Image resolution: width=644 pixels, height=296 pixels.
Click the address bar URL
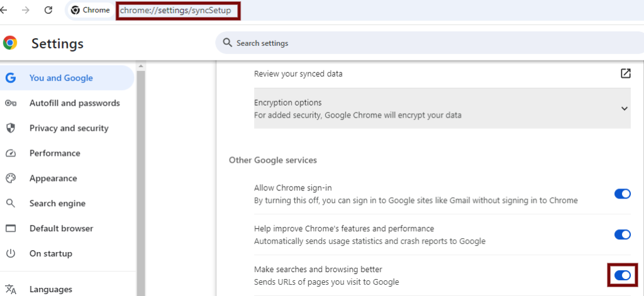pos(176,11)
